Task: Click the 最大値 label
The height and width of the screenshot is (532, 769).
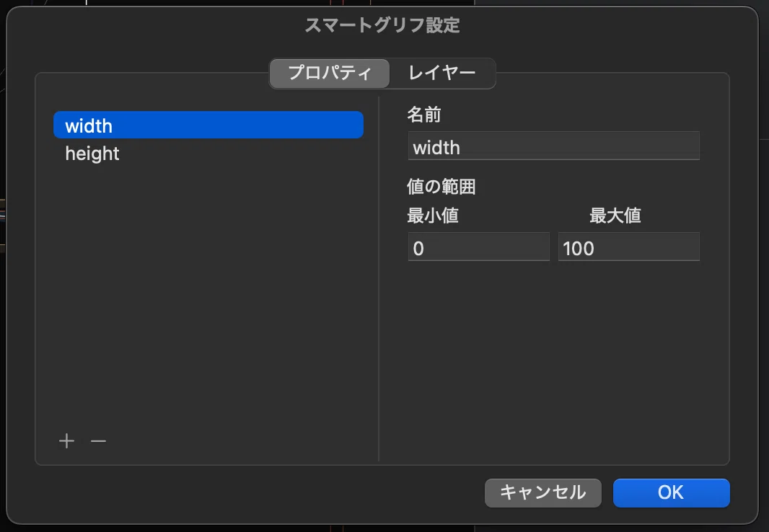Action: (x=615, y=216)
